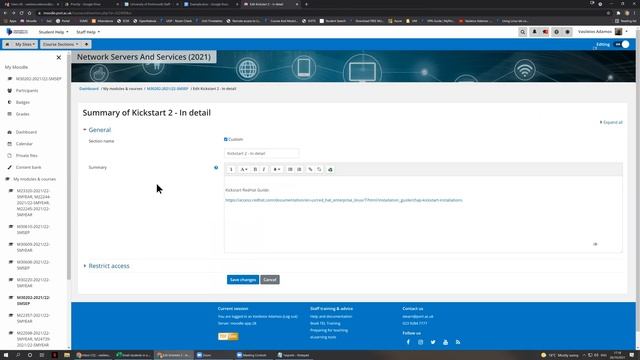Open My modules & courses in side menu
Viewport: 640px width, 360px height.
coord(34,179)
